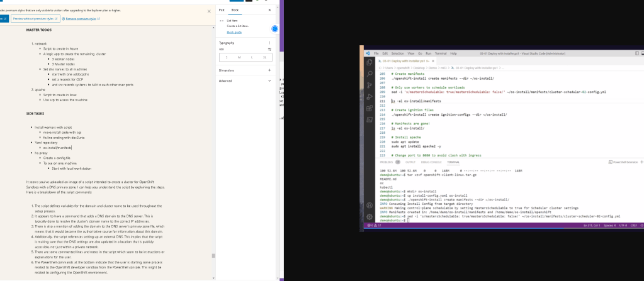
Task: Click 'Script to create in Azure' list item
Action: tap(60, 48)
